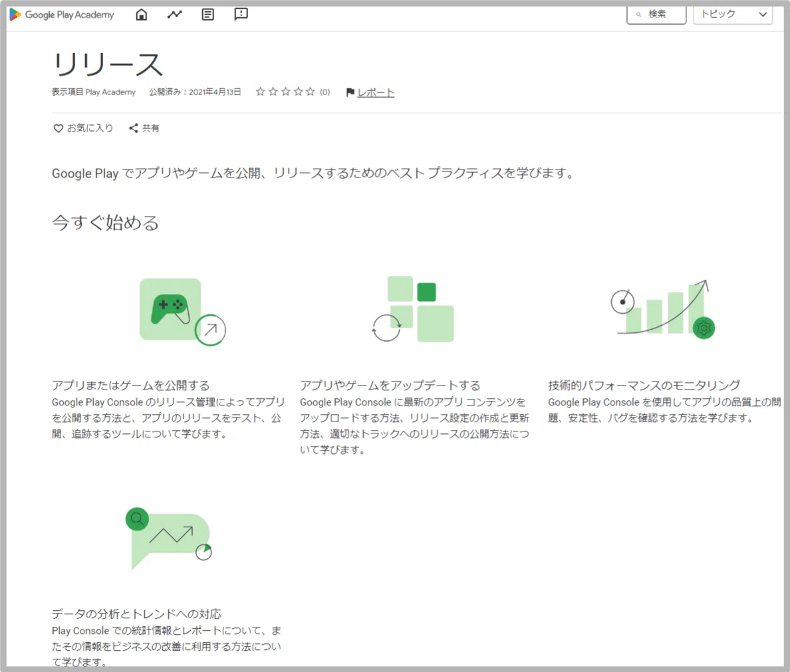
Task: Open the game controller publish illustration
Action: coord(182,312)
